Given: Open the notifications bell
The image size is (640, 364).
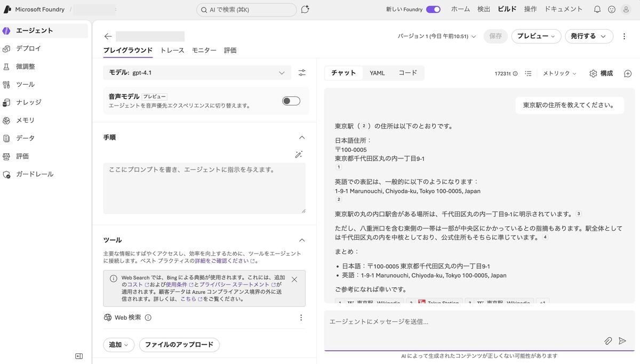Looking at the screenshot, I should 597,10.
